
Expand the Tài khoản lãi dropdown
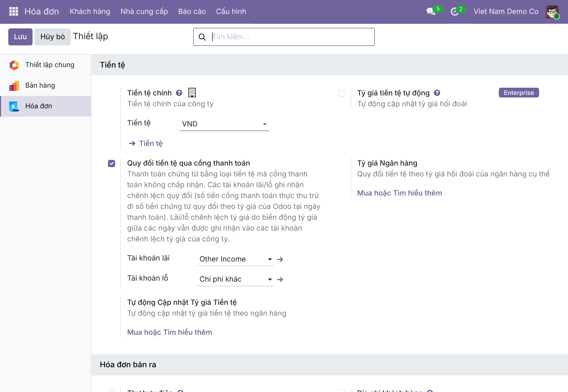click(235, 259)
